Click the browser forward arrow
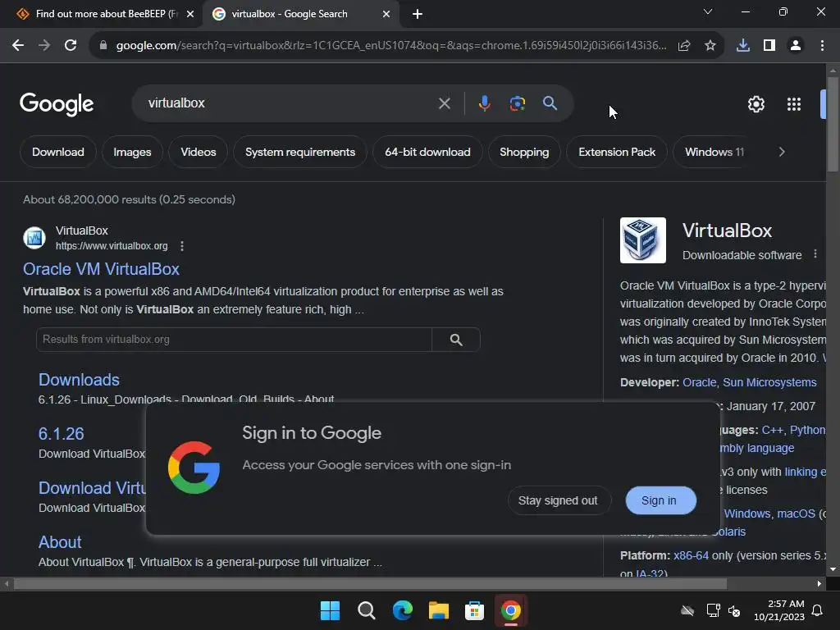The image size is (840, 630). (44, 46)
